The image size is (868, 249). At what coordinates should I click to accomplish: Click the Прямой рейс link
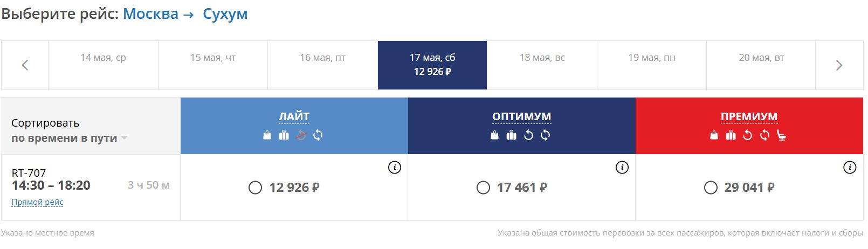tap(38, 202)
